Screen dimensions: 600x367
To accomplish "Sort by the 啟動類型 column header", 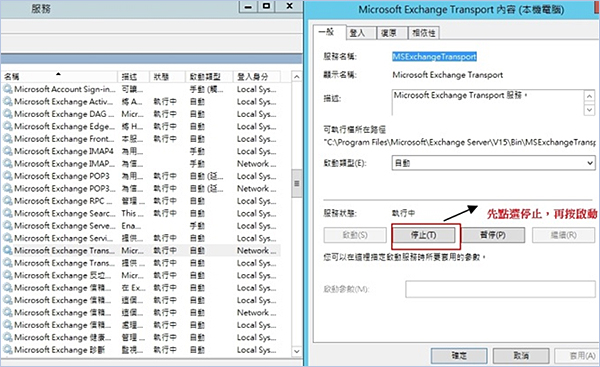I will [x=209, y=77].
